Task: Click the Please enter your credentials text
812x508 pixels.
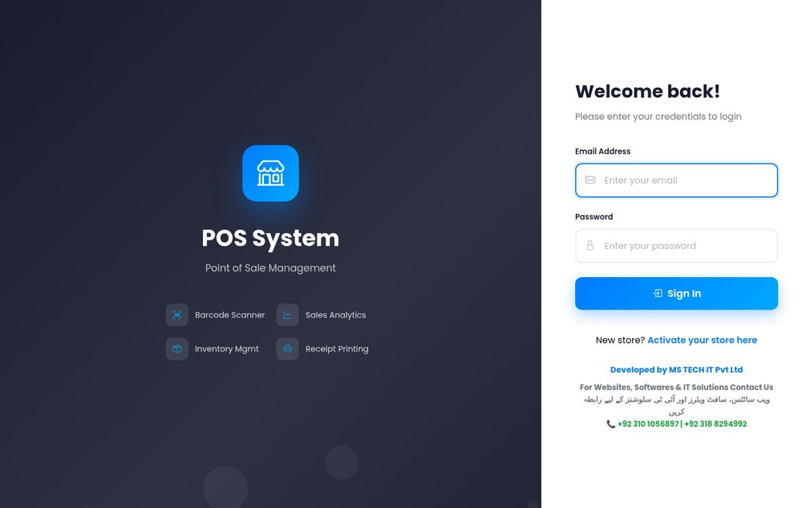Action: tap(658, 117)
